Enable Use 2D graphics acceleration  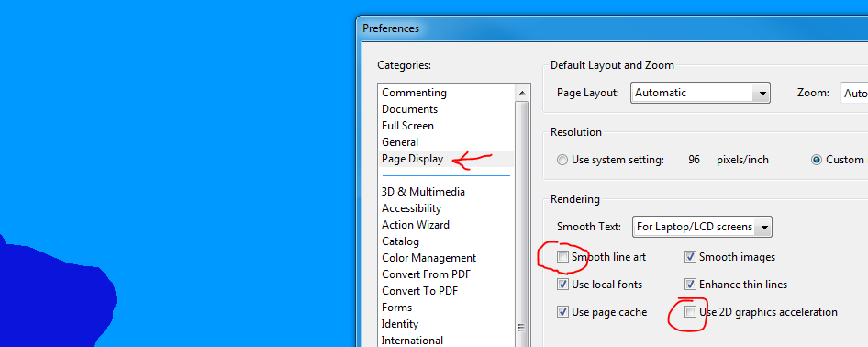click(690, 312)
